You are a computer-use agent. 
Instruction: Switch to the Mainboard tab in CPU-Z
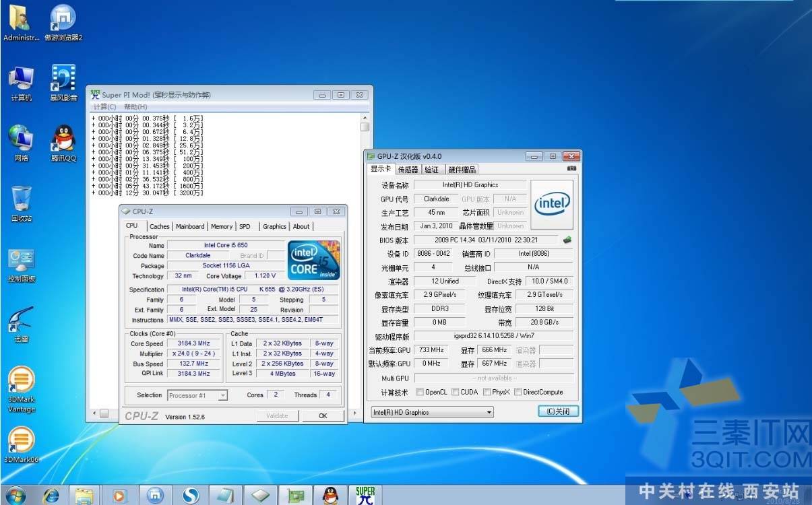pos(190,227)
